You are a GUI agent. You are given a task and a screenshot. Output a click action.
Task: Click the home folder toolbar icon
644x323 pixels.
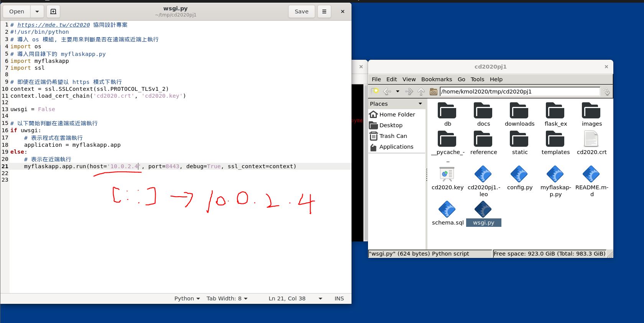click(433, 91)
